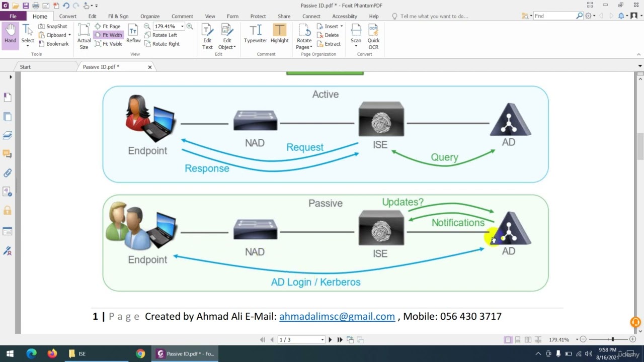Open the Layers panel in left sidebar
The image size is (644, 362).
7,136
